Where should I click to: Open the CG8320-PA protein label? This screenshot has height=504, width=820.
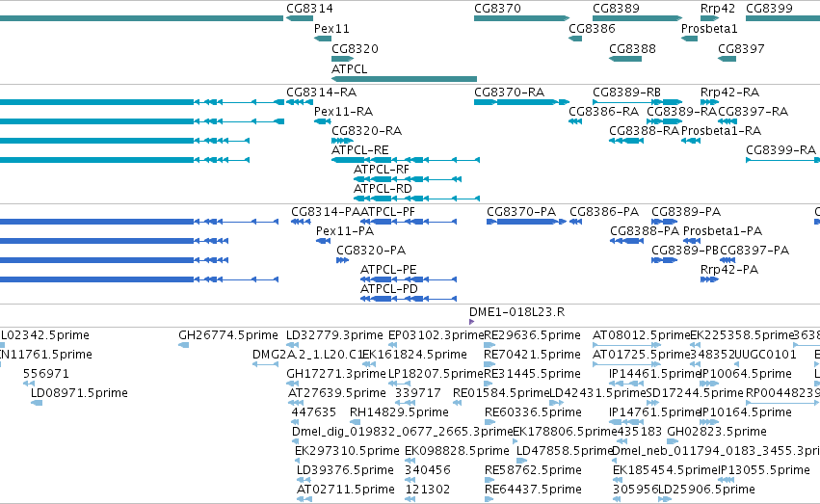click(371, 251)
